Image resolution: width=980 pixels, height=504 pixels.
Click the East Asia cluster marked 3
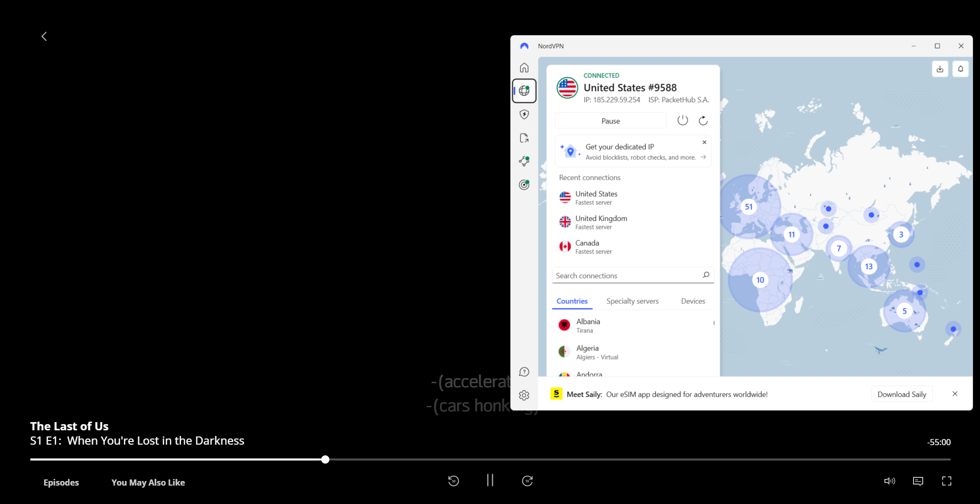[901, 234]
